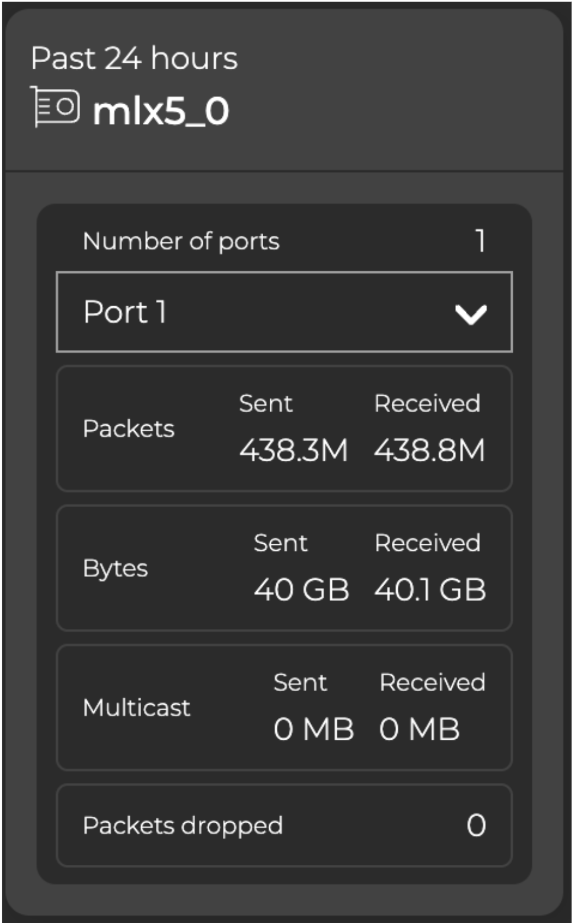Click the Bytes row label
Viewport: 575px width, 924px height.
(x=116, y=569)
